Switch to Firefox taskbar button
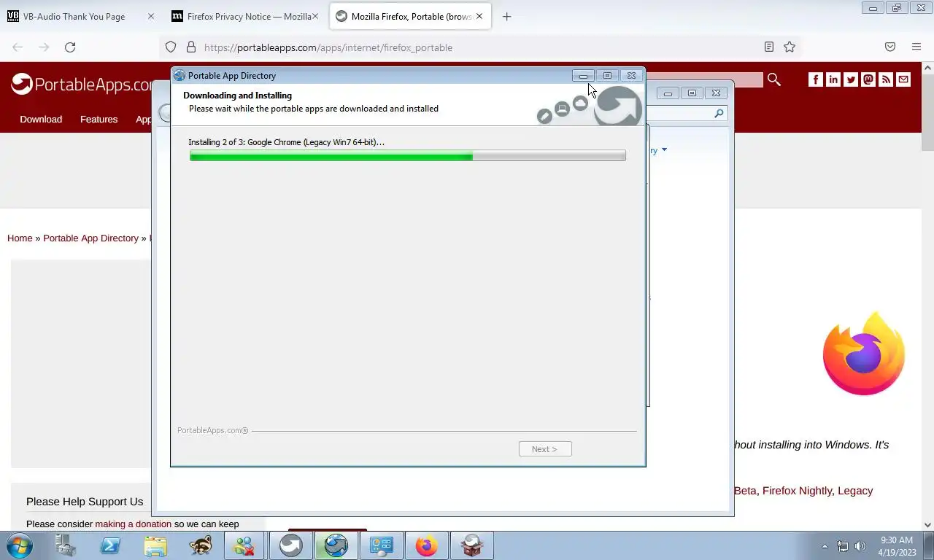The width and height of the screenshot is (934, 560). click(x=426, y=545)
